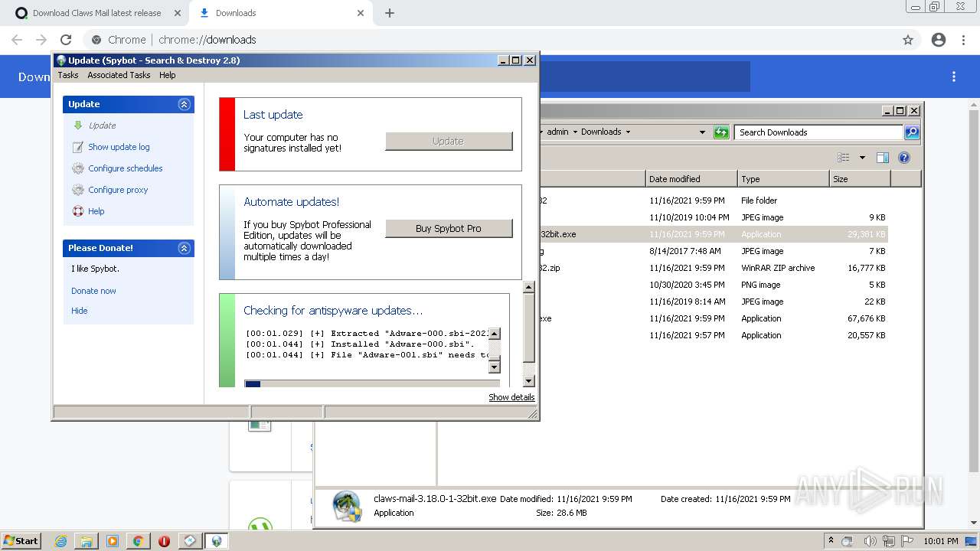Open the Help menu in Spybot

pyautogui.click(x=168, y=75)
